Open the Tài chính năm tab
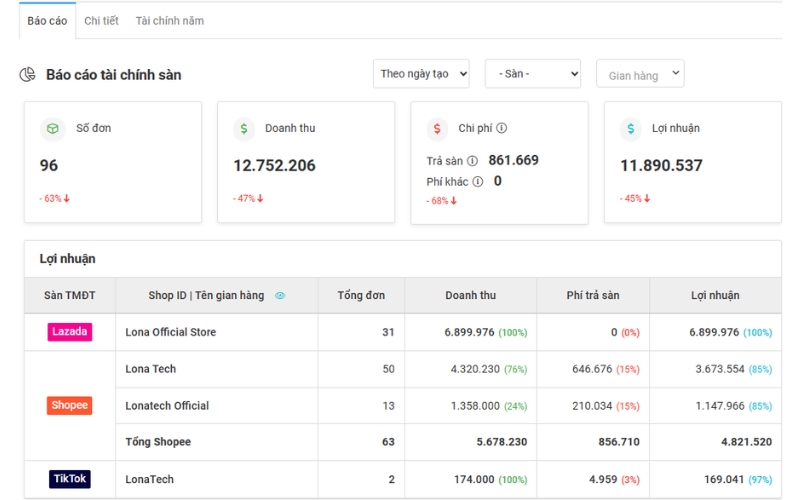 [x=169, y=21]
